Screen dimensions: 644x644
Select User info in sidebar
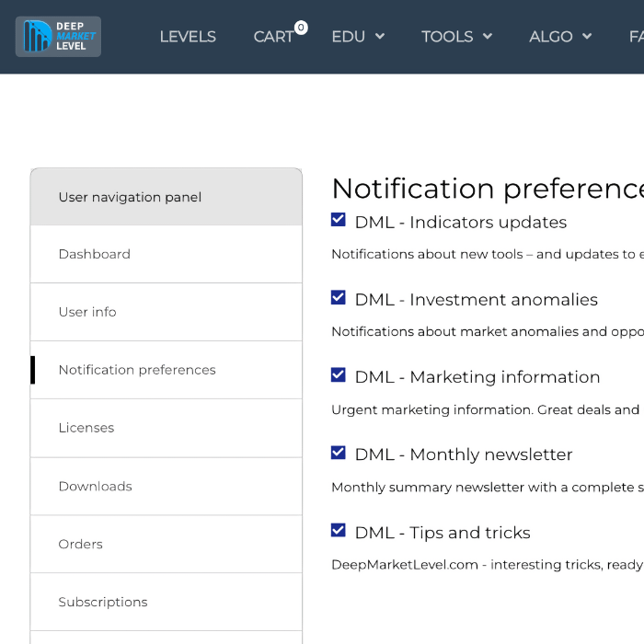[87, 312]
